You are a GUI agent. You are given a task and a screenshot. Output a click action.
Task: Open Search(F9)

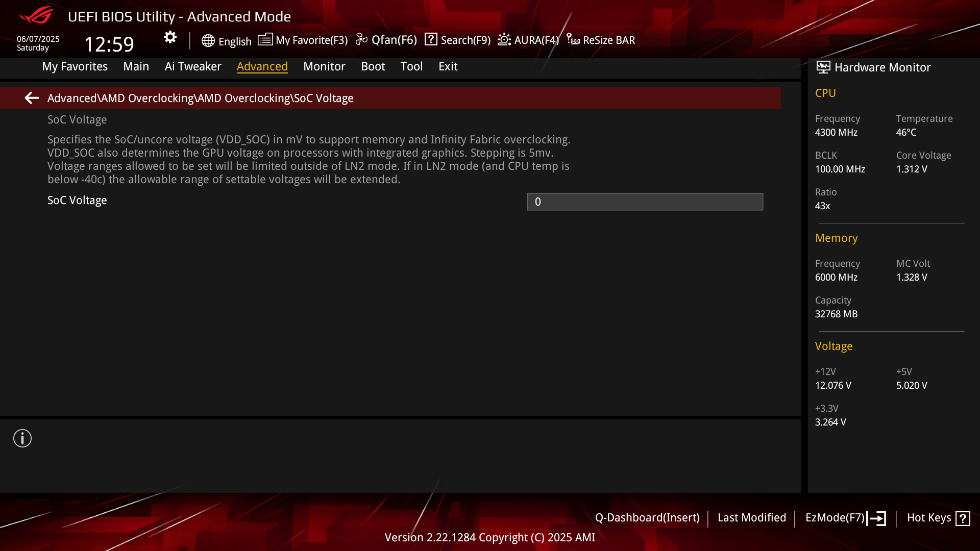[x=465, y=40]
